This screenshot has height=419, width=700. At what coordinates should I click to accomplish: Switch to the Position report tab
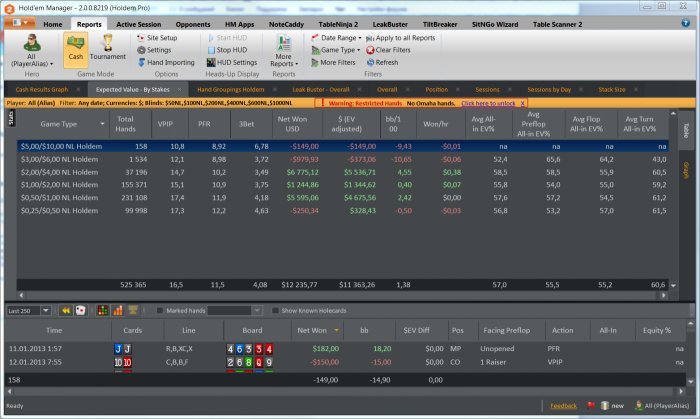[x=436, y=90]
